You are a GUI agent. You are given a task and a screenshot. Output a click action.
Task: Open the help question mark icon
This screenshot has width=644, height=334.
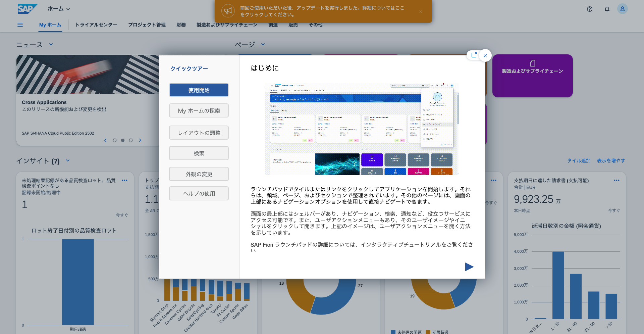[x=590, y=9]
